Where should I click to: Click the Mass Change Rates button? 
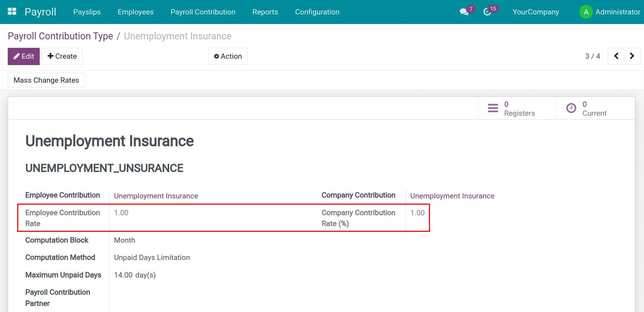coord(46,80)
